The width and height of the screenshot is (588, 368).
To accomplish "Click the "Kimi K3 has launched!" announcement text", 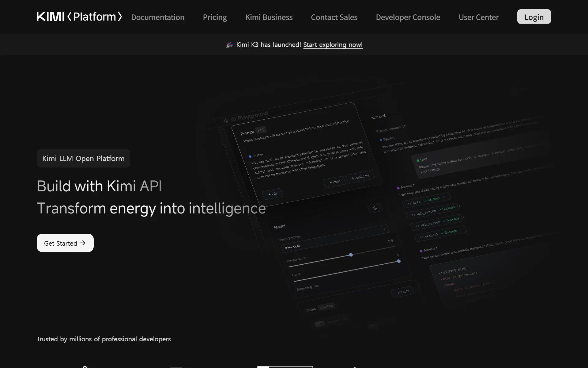I will pos(269,45).
